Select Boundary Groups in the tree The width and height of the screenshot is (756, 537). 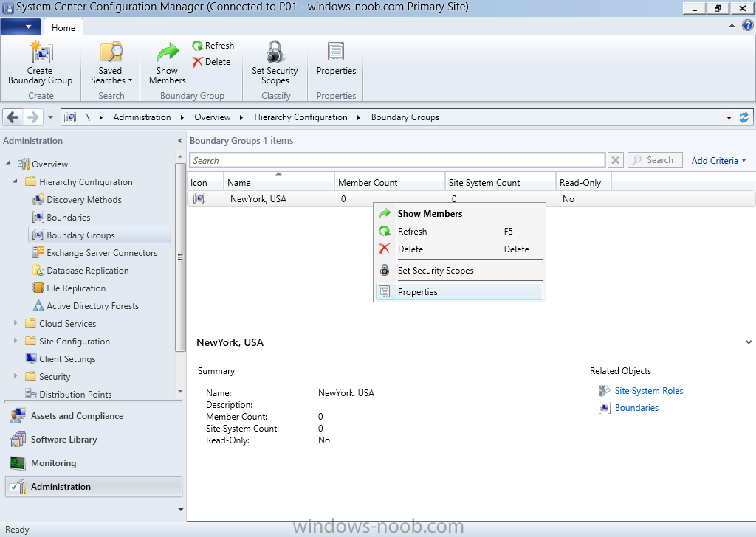(x=100, y=235)
